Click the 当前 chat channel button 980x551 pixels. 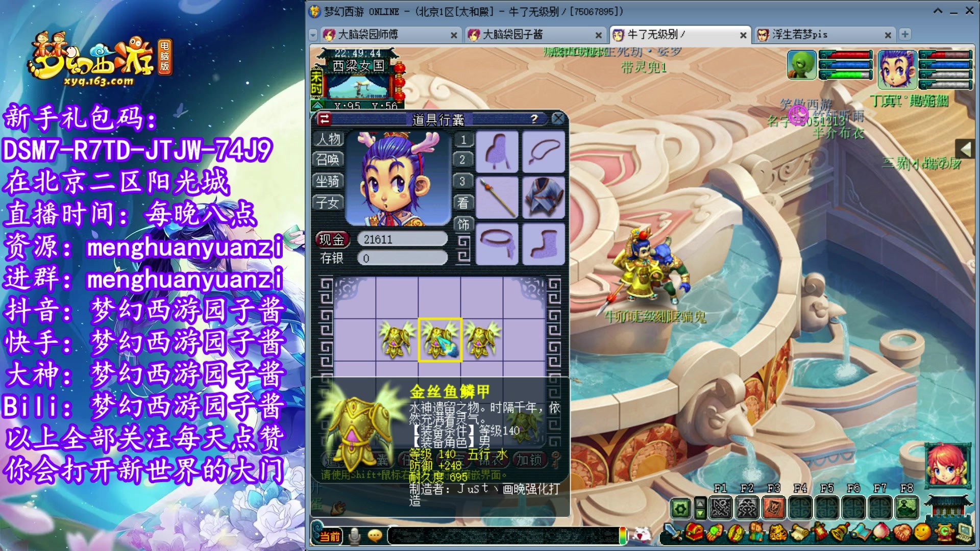click(x=330, y=536)
